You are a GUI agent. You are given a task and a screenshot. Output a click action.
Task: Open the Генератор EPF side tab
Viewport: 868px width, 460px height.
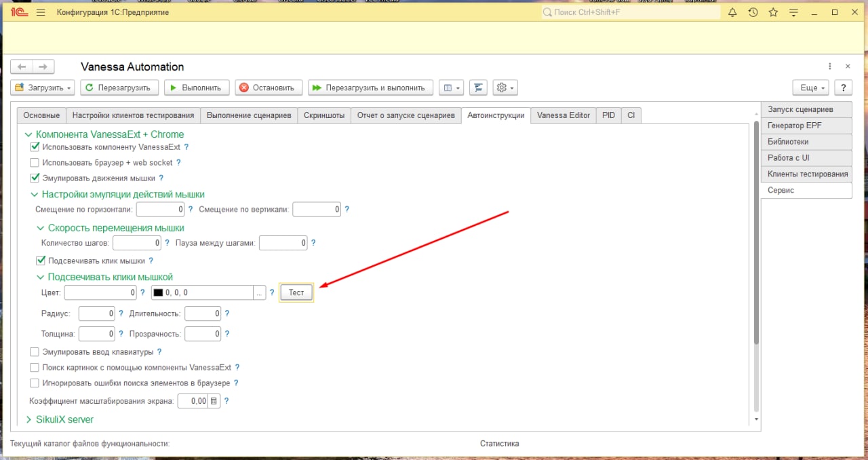coord(806,126)
